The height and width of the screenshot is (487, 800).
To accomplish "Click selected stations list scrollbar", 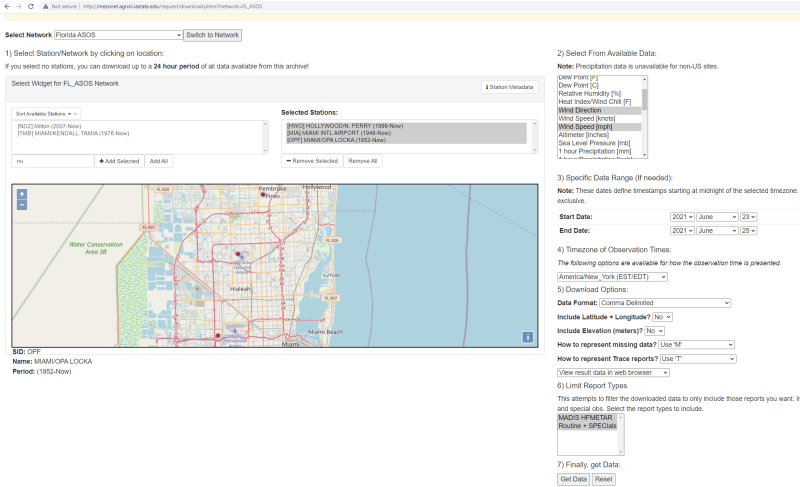I will pyautogui.click(x=535, y=137).
